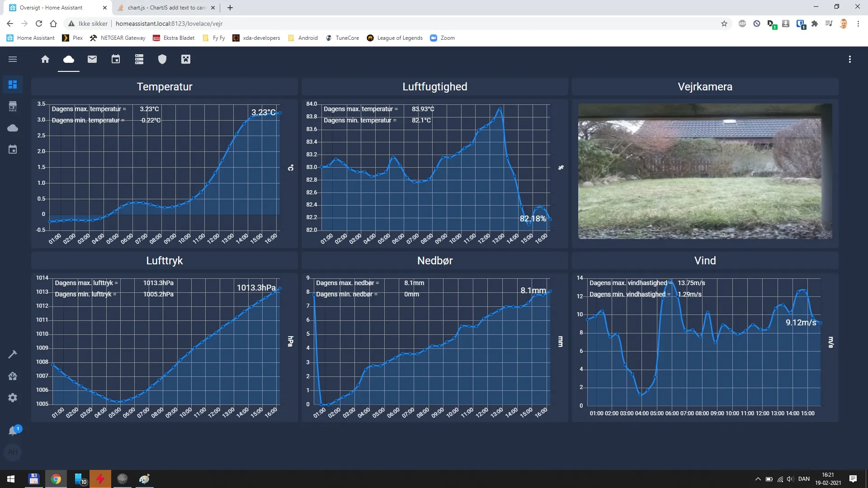
Task: Open the Supervisor icon in the sidebar
Action: coord(13,376)
